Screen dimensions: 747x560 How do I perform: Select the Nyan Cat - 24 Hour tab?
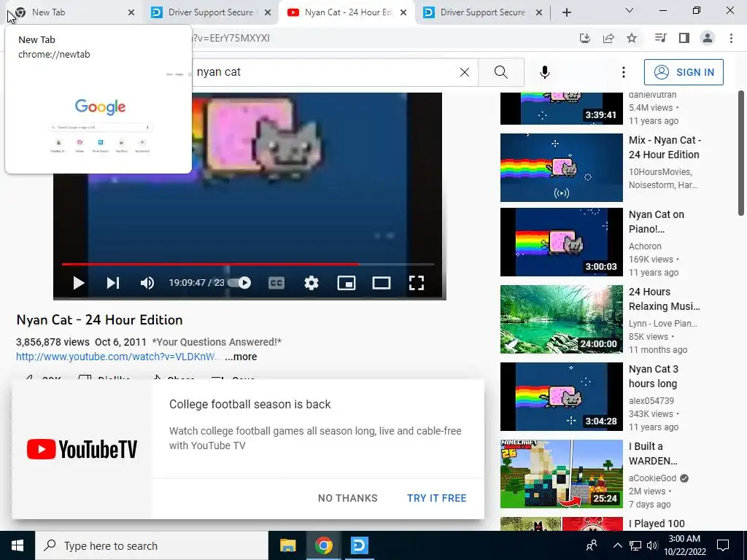click(x=348, y=12)
